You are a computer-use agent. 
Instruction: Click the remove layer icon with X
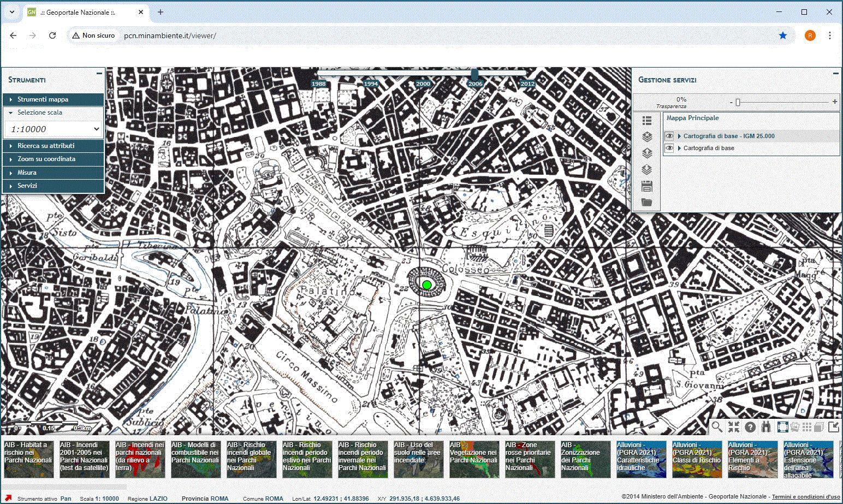coord(647,137)
